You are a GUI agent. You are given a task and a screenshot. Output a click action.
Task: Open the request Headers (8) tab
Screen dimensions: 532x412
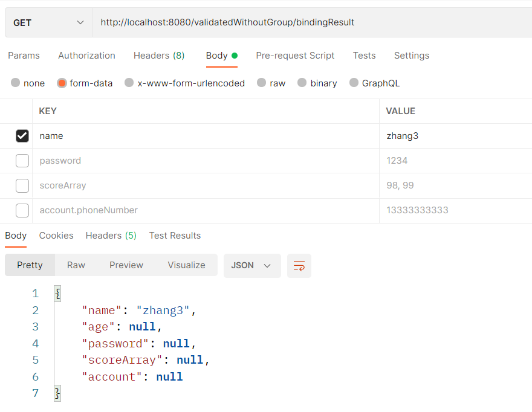tap(159, 56)
